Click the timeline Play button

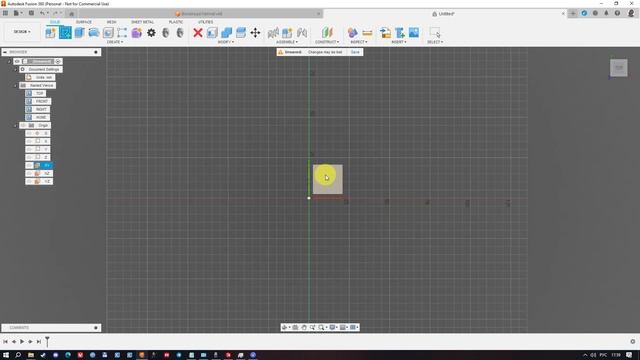click(x=22, y=342)
